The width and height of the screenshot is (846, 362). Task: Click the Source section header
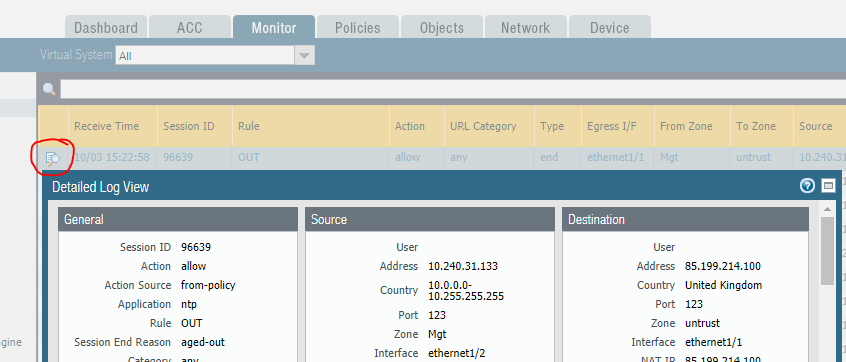coord(430,220)
